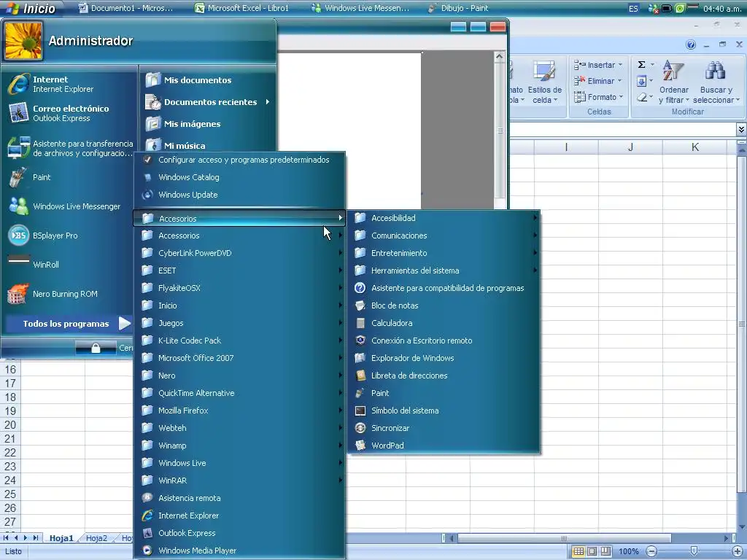The image size is (747, 560).
Task: Click the Excel zoom slider handle
Action: pos(694,551)
